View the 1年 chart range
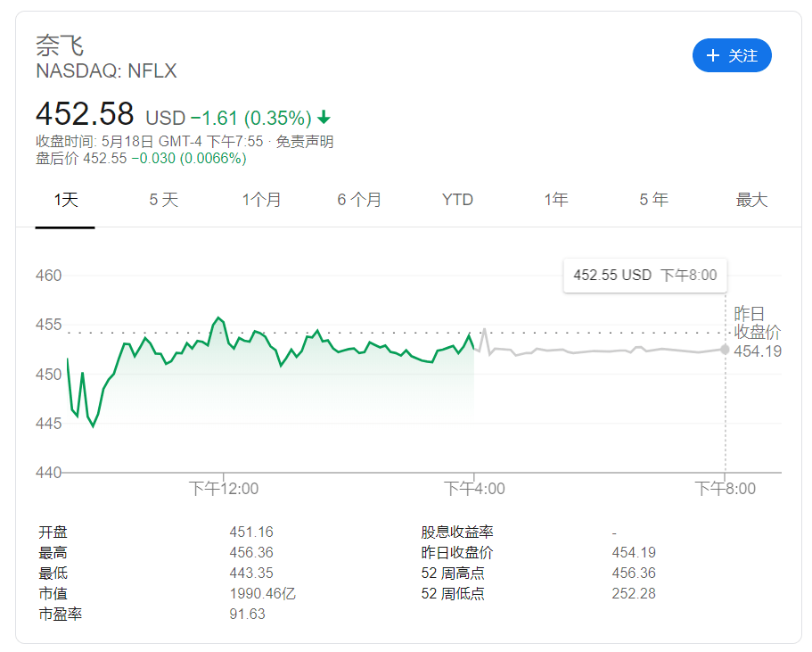Image resolution: width=812 pixels, height=652 pixels. [x=555, y=200]
